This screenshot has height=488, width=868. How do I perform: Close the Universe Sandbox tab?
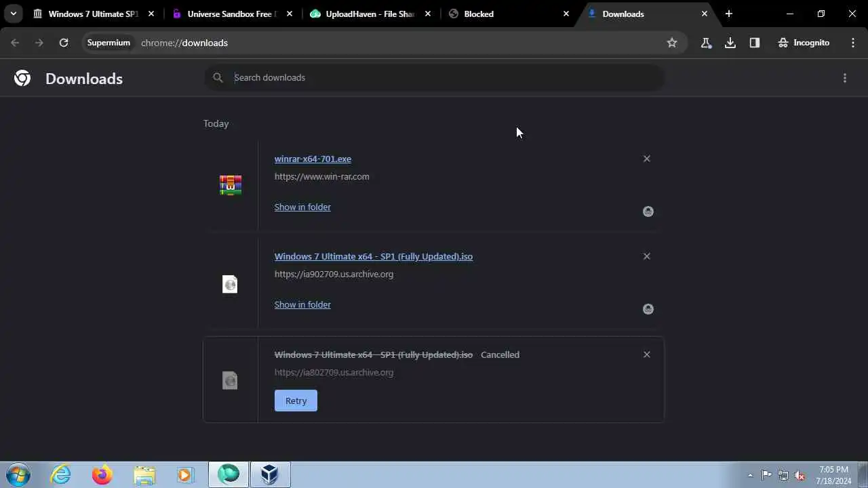click(290, 14)
